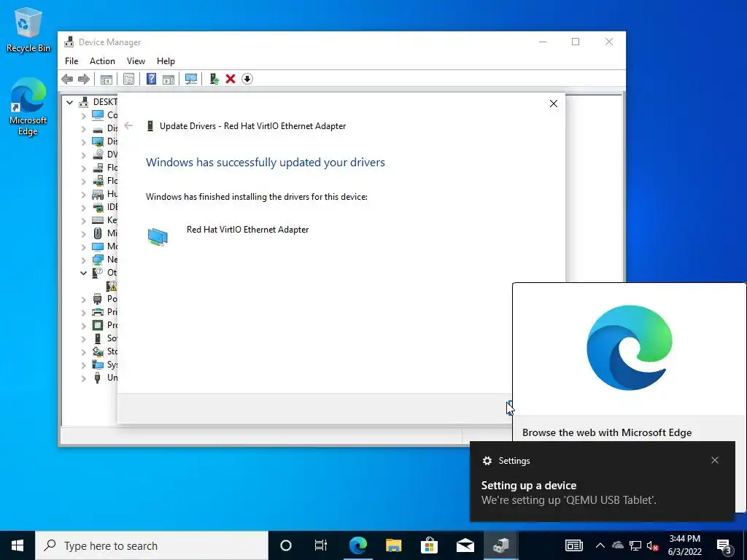Select the 'Sys' system devices icon
Screen dimensions: 747x560
tap(98, 365)
